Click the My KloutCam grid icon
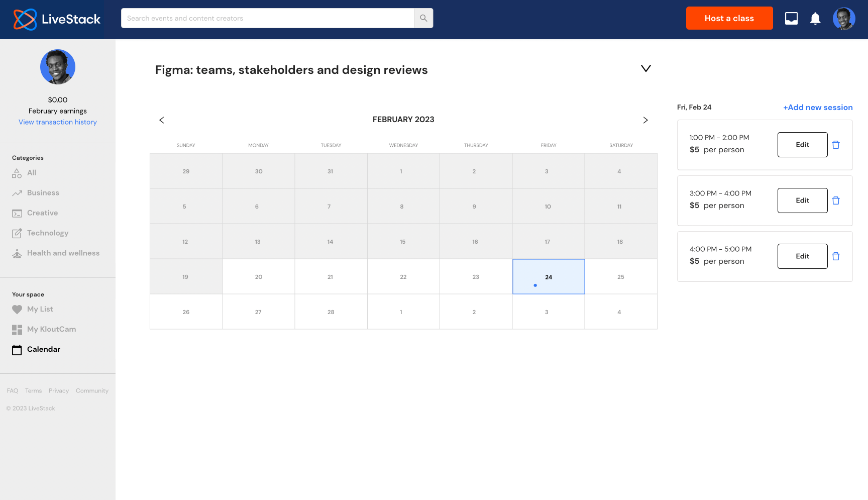868x500 pixels. click(x=17, y=330)
